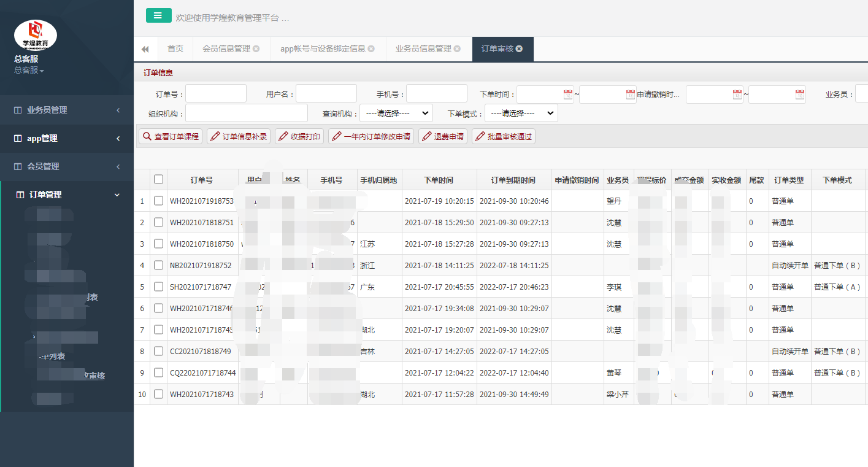Open calendar picker for 申请撤销时间 end date
868x467 pixels.
pyautogui.click(x=799, y=94)
